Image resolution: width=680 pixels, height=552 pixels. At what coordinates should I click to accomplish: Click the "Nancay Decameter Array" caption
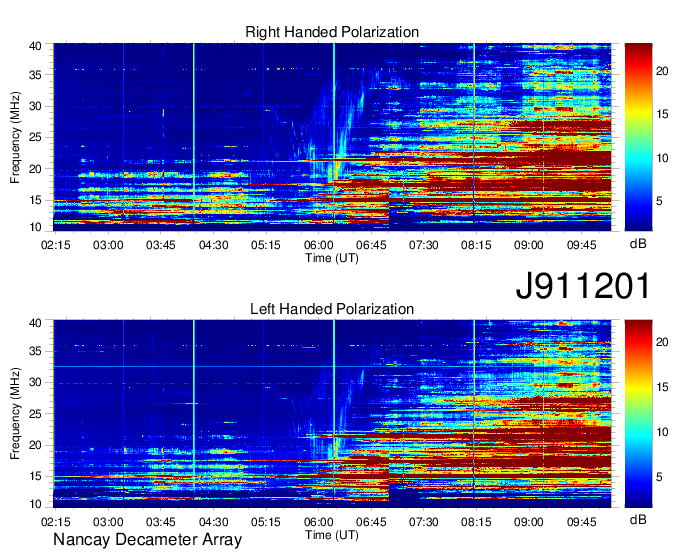point(147,539)
